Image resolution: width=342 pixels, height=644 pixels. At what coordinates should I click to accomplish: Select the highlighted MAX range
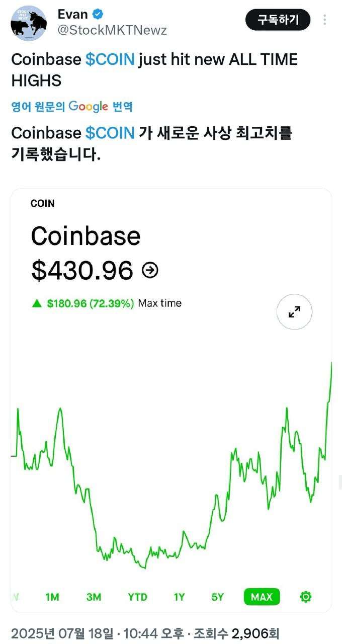click(x=262, y=597)
